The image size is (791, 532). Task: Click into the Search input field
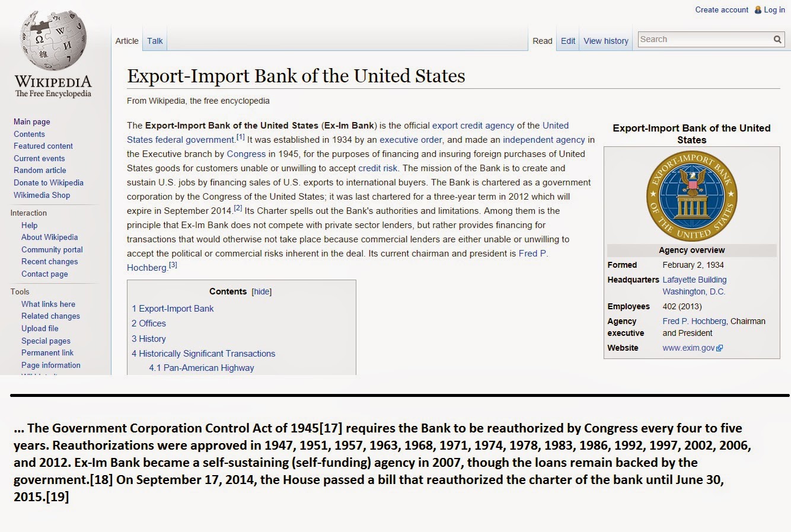coord(705,40)
